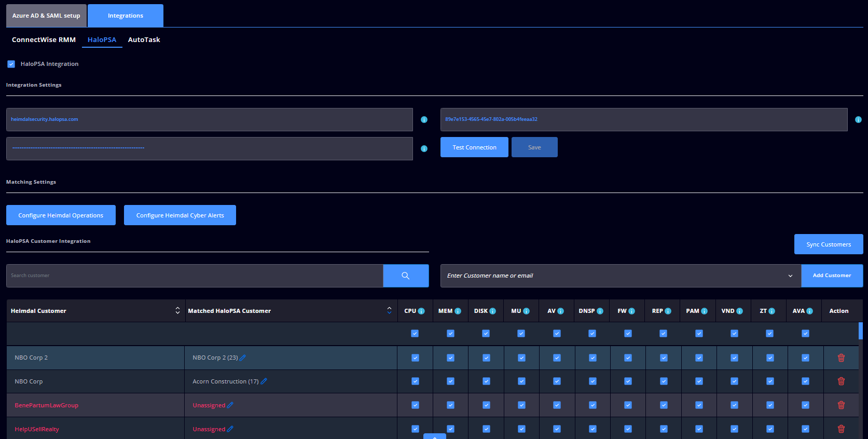Click the Sync Customers button
868x439 pixels.
pos(829,244)
